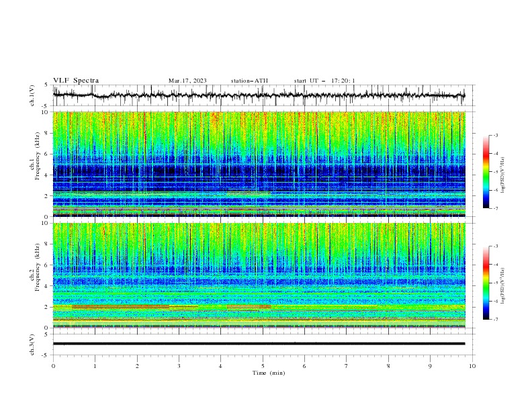Screen dimensions: 532x411
Task: Click the ch.1 voltage waveform trace
Action: (259, 95)
